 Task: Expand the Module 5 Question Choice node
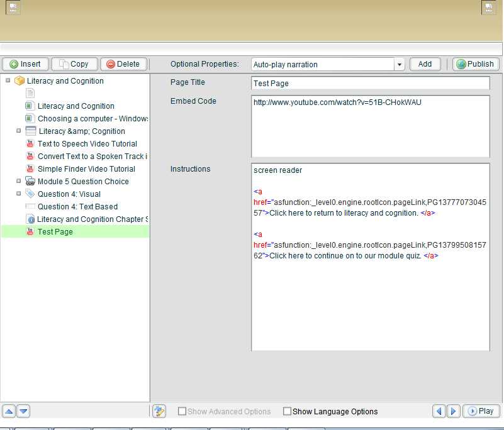[x=18, y=181]
